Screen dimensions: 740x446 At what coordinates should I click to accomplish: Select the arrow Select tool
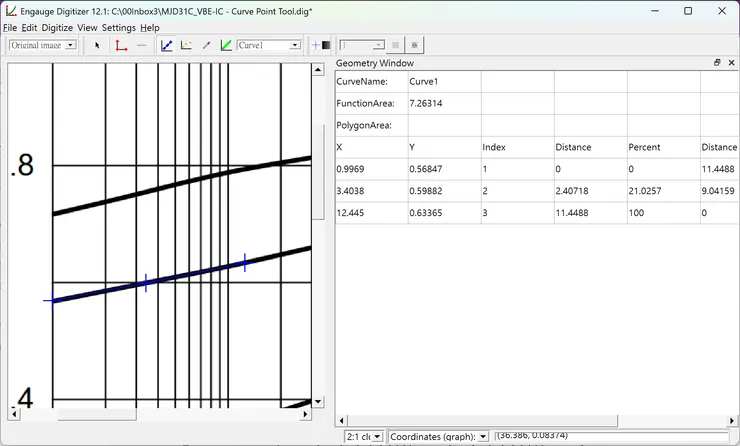pyautogui.click(x=97, y=45)
